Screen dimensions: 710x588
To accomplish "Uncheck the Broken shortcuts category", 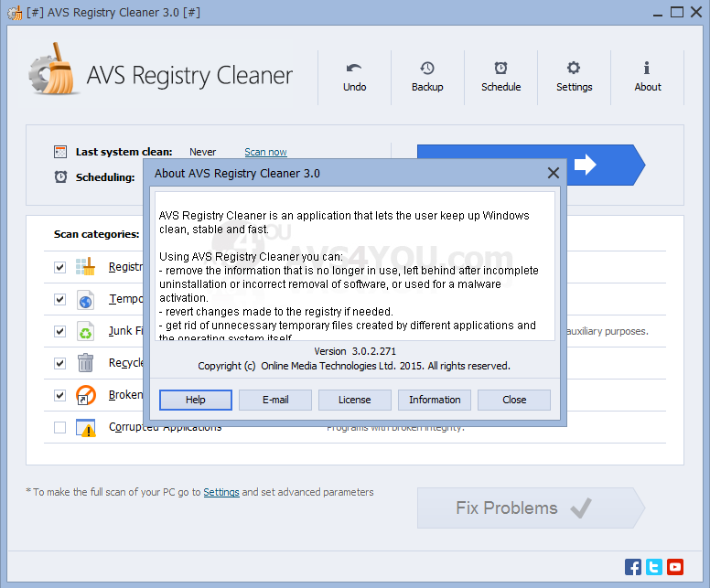I will click(59, 395).
